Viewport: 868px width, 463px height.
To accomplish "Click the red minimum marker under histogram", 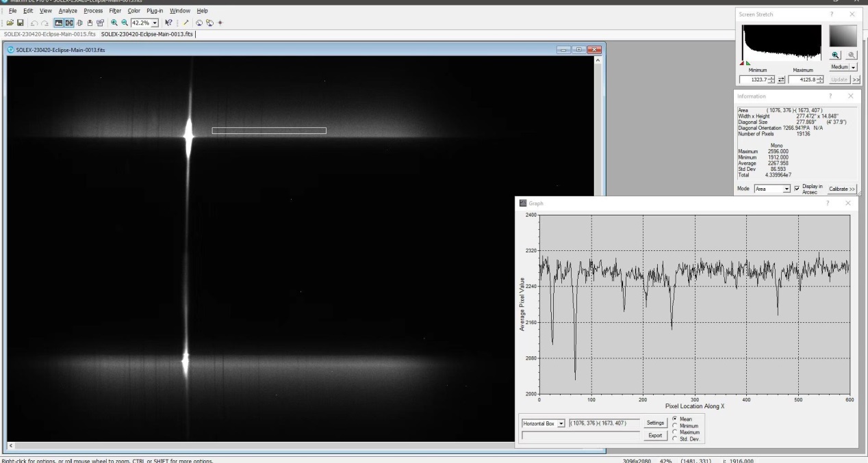I will pyautogui.click(x=742, y=63).
